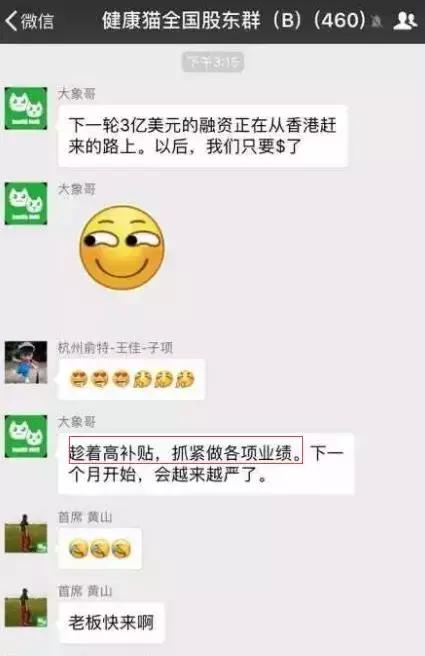
Task: Open the 健康猫全国股东群 group title
Action: coord(234,20)
